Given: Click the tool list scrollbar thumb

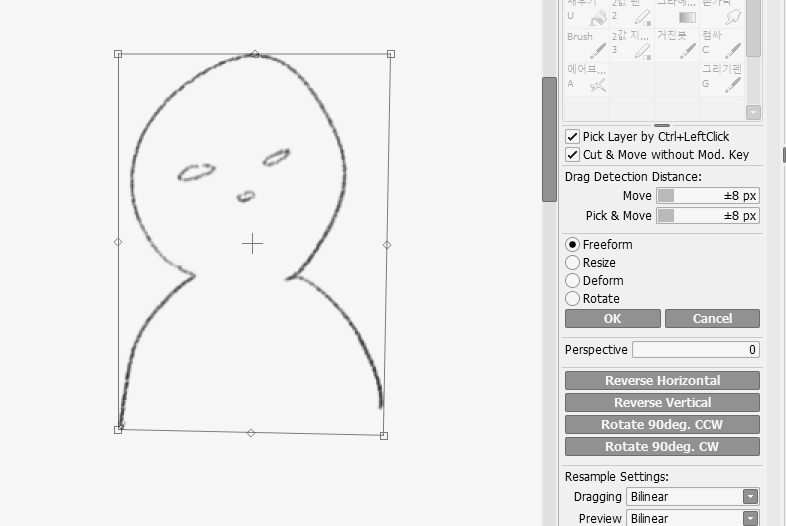Looking at the screenshot, I should pos(753,28).
